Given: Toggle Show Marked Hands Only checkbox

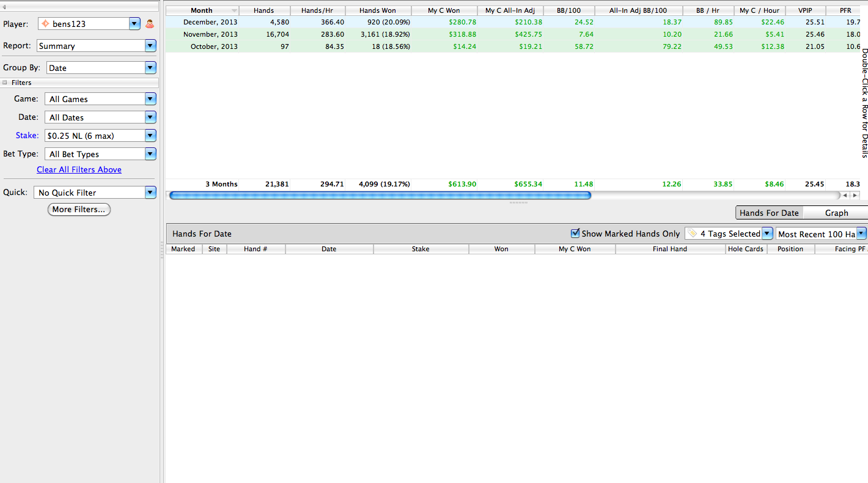Looking at the screenshot, I should [575, 233].
